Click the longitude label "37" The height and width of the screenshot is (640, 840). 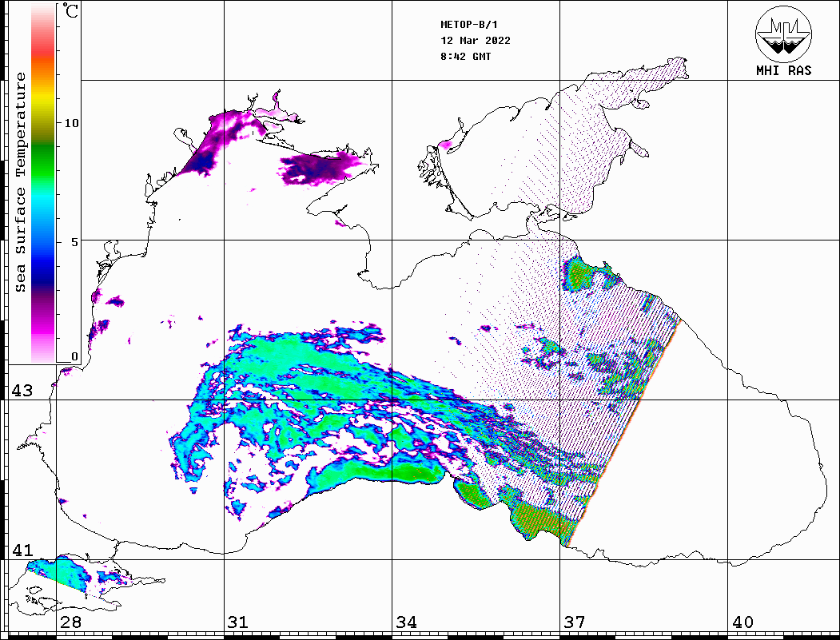[x=575, y=622]
